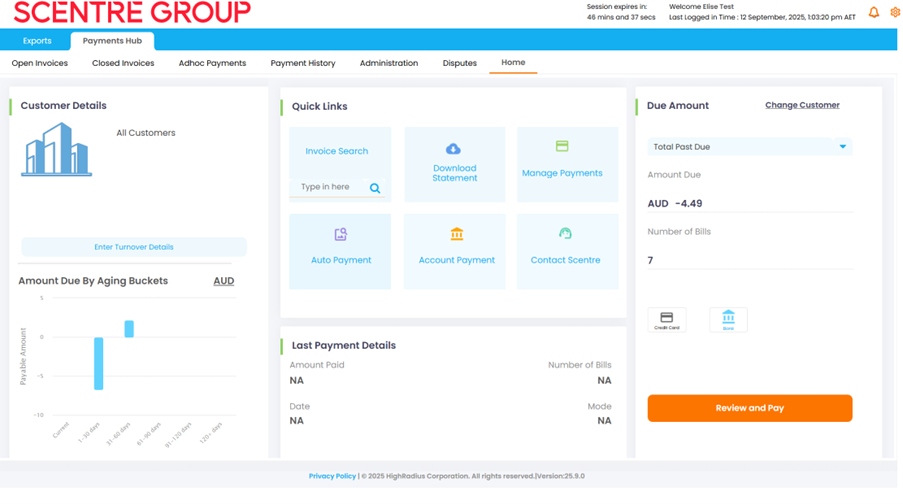Click the Scentre Group logo
The width and height of the screenshot is (903, 504).
tap(132, 12)
